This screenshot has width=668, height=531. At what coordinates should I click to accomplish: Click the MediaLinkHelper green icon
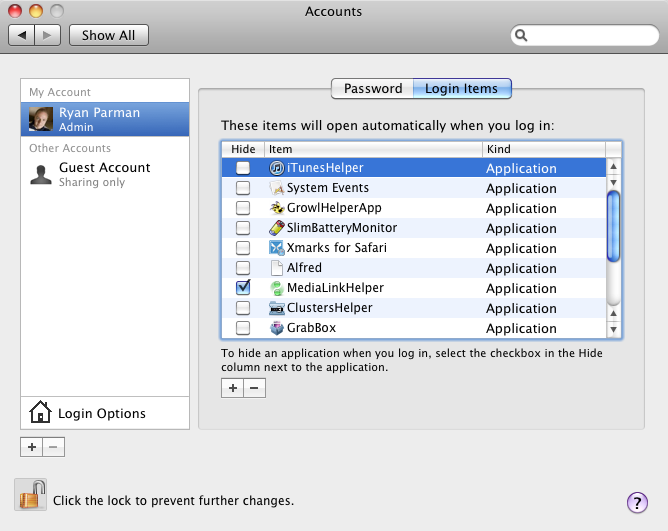point(276,288)
